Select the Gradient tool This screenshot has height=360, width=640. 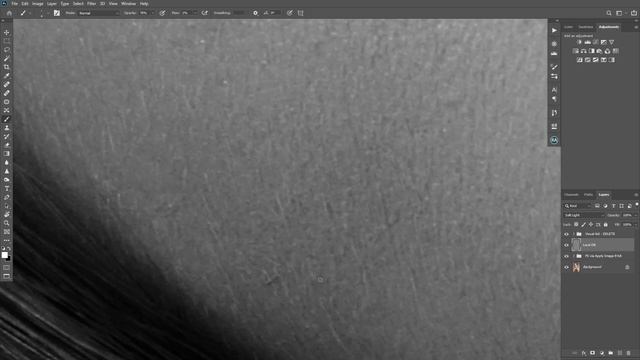[x=7, y=154]
